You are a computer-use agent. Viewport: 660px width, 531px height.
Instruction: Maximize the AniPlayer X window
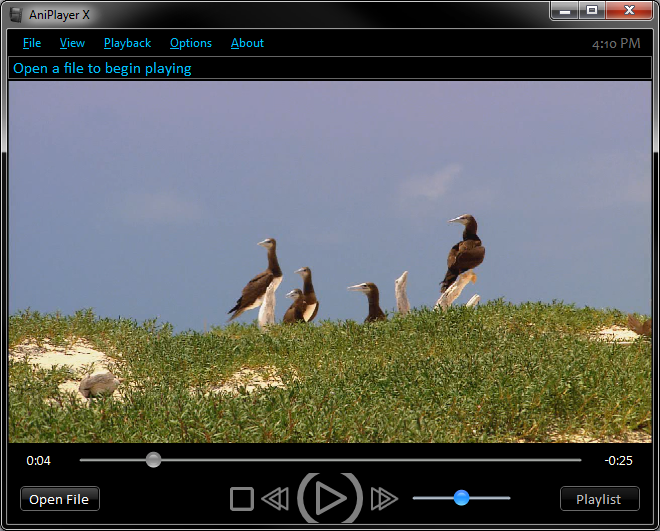pos(592,10)
